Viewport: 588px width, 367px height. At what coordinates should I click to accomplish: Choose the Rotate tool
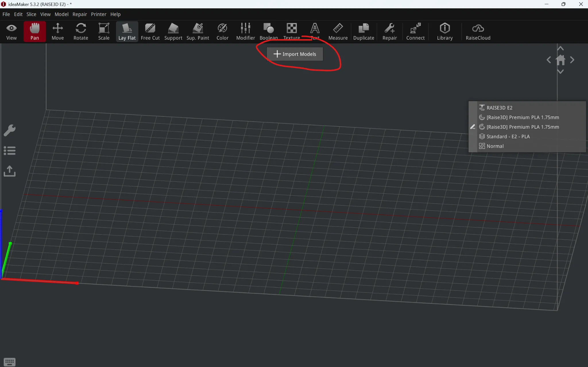coord(81,32)
